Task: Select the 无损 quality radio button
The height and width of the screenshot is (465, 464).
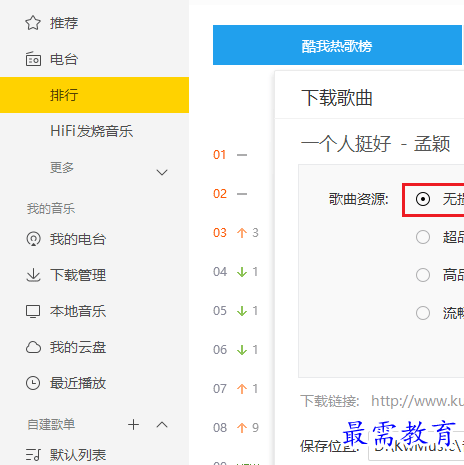Action: point(423,199)
